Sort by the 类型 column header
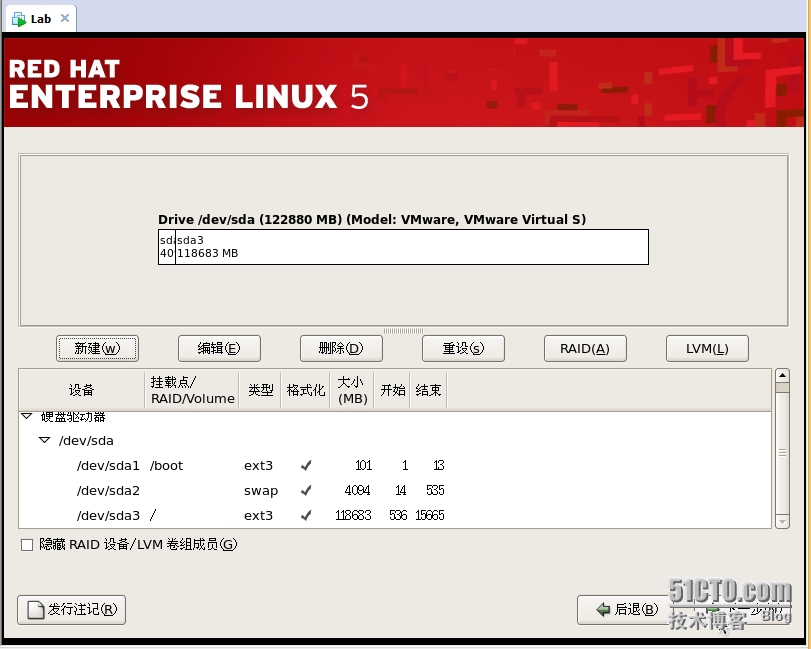Screen dimensions: 811x649 point(260,390)
